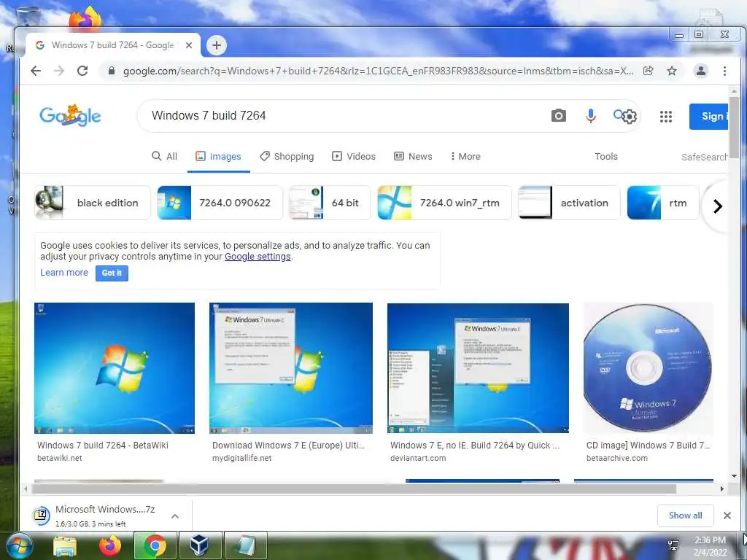This screenshot has width=747, height=560.
Task: Open the Videos tab
Action: [x=354, y=156]
